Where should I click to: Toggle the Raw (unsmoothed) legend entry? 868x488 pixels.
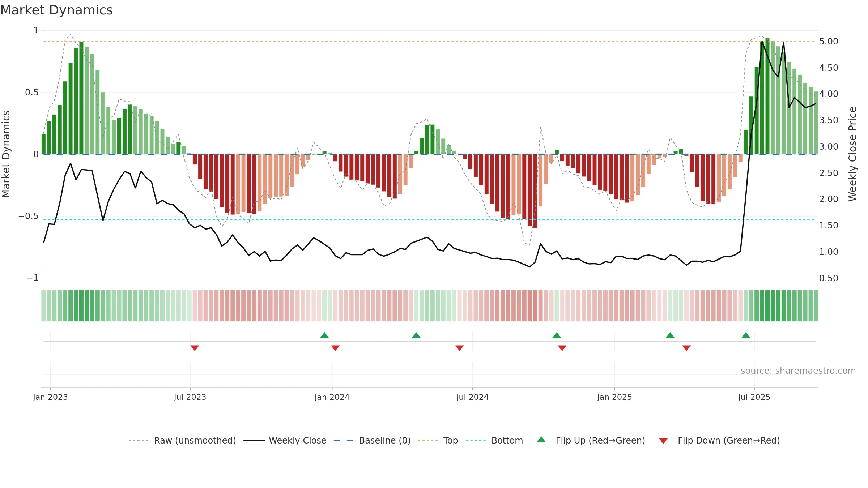pyautogui.click(x=182, y=440)
